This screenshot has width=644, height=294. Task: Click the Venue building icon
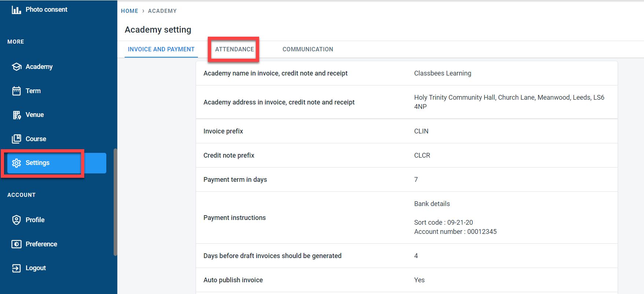pos(16,115)
